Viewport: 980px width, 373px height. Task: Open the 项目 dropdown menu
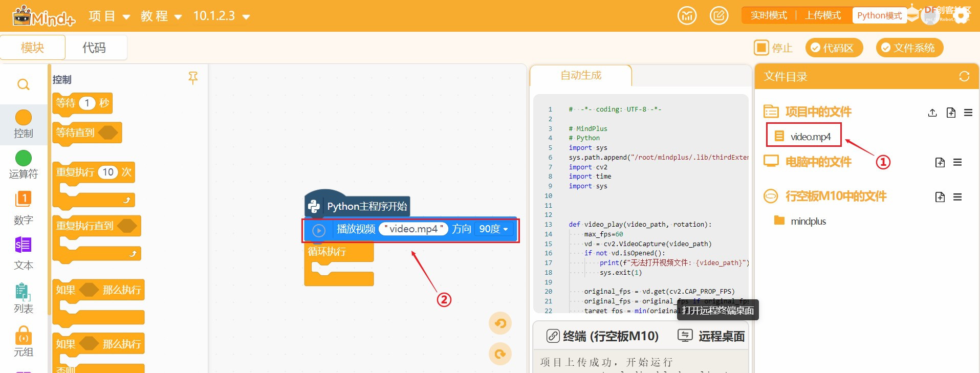click(x=109, y=16)
